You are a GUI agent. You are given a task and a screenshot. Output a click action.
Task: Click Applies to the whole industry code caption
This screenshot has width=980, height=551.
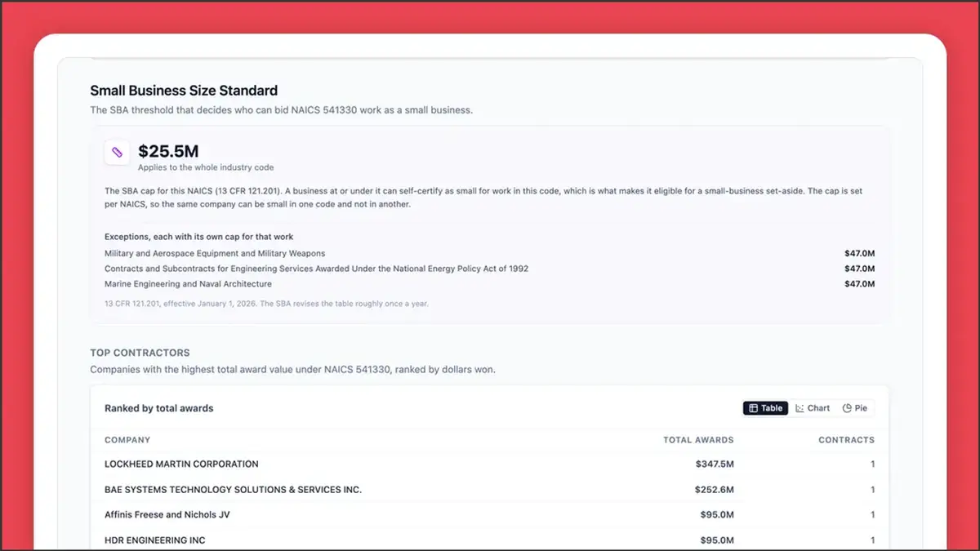tap(206, 167)
